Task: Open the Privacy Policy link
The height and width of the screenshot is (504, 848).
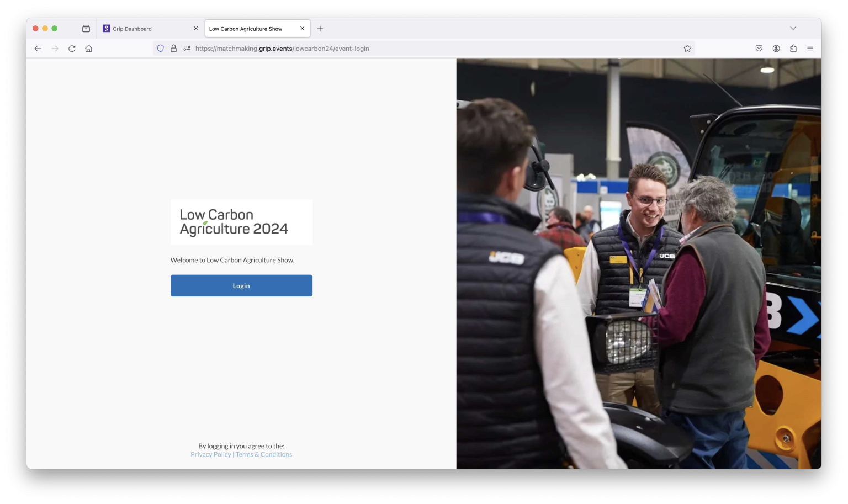Action: 210,454
